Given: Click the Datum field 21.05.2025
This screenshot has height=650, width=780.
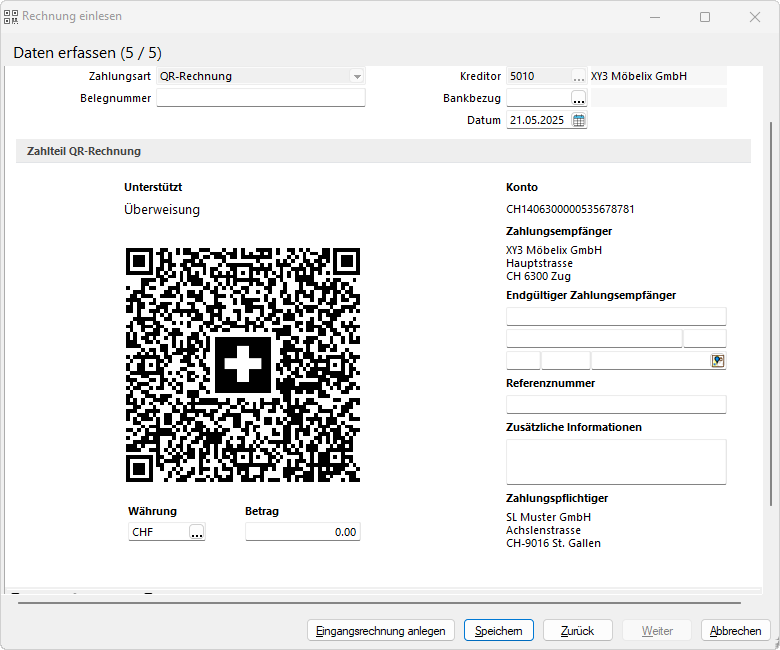Looking at the screenshot, I should tap(539, 120).
